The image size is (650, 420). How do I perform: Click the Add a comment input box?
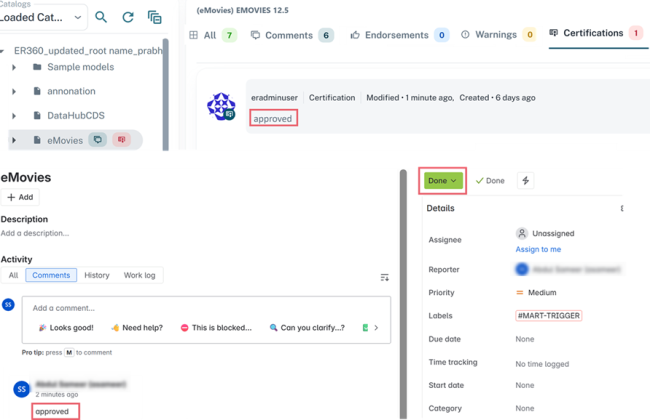pos(206,308)
